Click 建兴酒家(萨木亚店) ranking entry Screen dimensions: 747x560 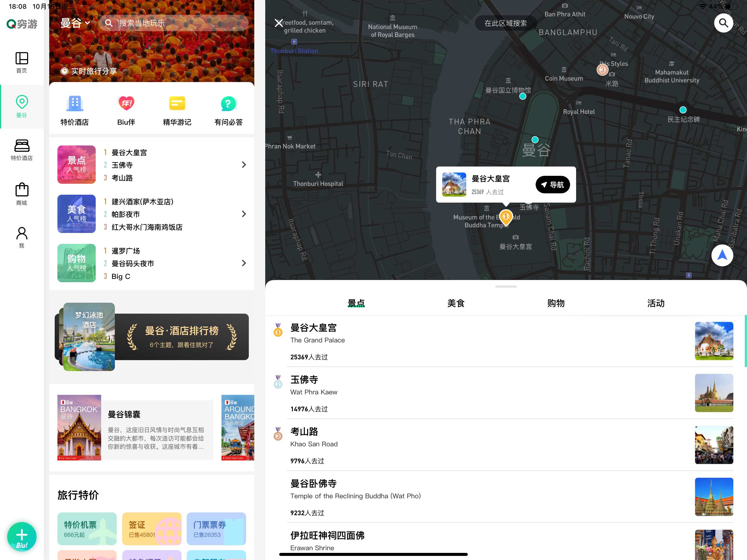pyautogui.click(x=142, y=202)
